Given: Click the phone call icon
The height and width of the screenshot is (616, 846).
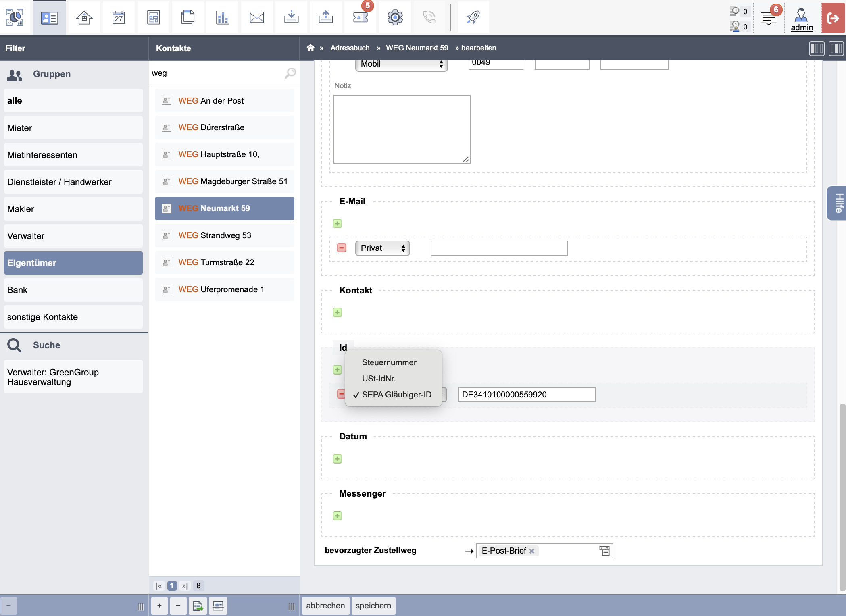Looking at the screenshot, I should [x=429, y=17].
